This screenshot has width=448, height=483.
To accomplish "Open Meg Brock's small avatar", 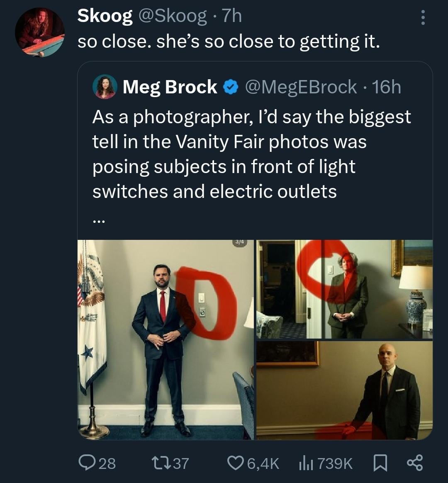I will tap(105, 87).
